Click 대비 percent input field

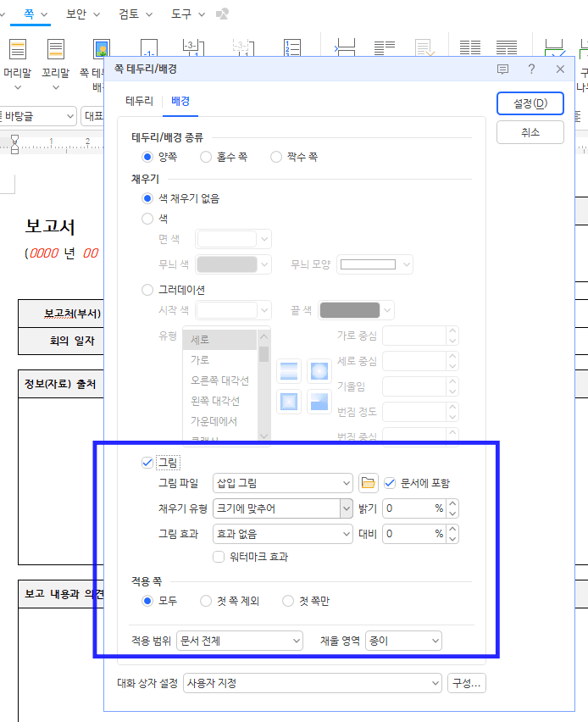(414, 534)
